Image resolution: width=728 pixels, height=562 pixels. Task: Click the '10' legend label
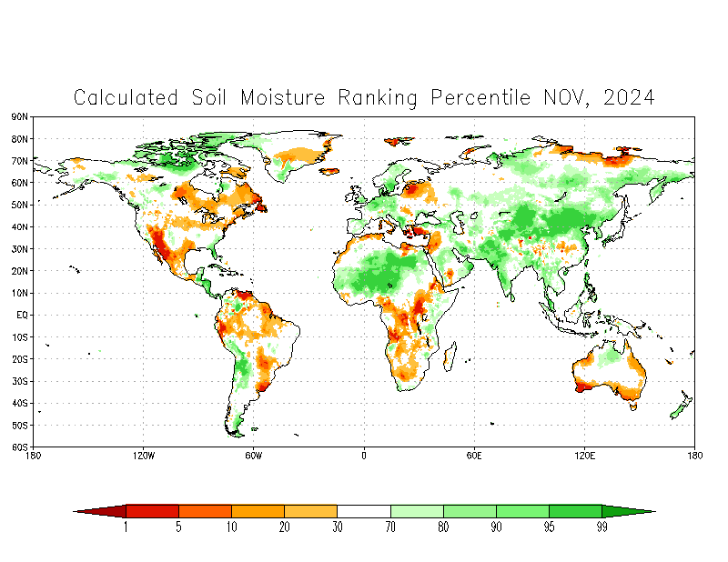point(232,527)
